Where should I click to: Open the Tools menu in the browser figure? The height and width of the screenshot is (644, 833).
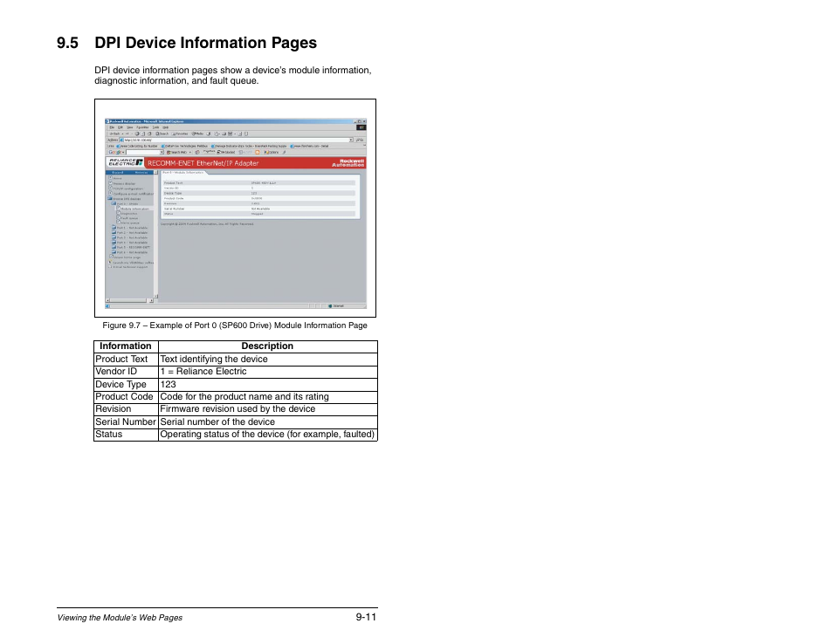click(155, 127)
